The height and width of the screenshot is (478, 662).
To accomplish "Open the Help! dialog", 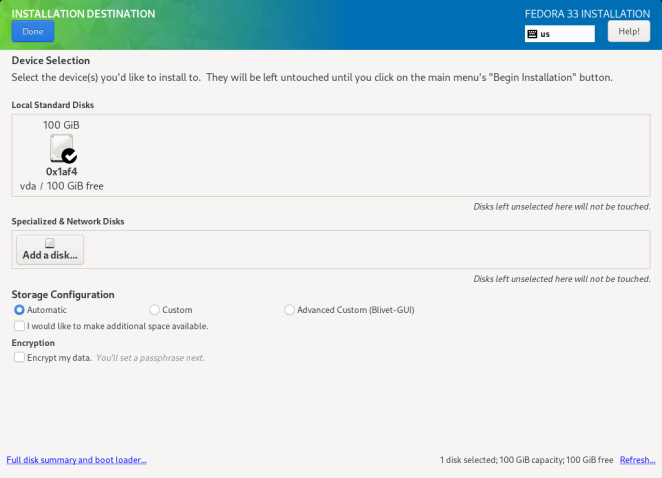I will (x=628, y=31).
